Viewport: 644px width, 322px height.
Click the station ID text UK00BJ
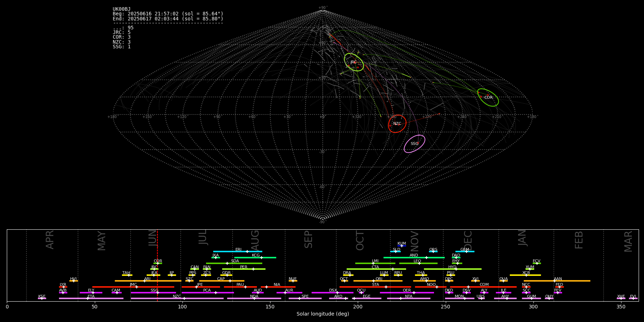point(122,9)
